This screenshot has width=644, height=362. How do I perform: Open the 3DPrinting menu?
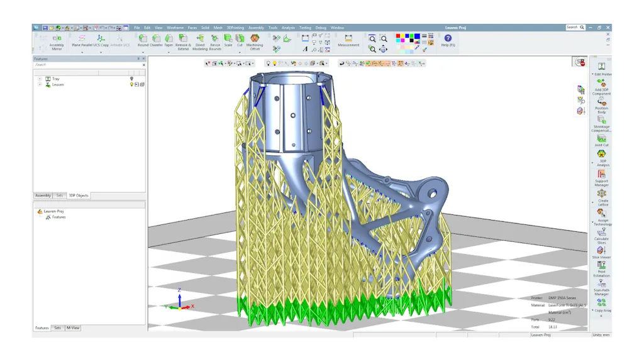tap(235, 28)
